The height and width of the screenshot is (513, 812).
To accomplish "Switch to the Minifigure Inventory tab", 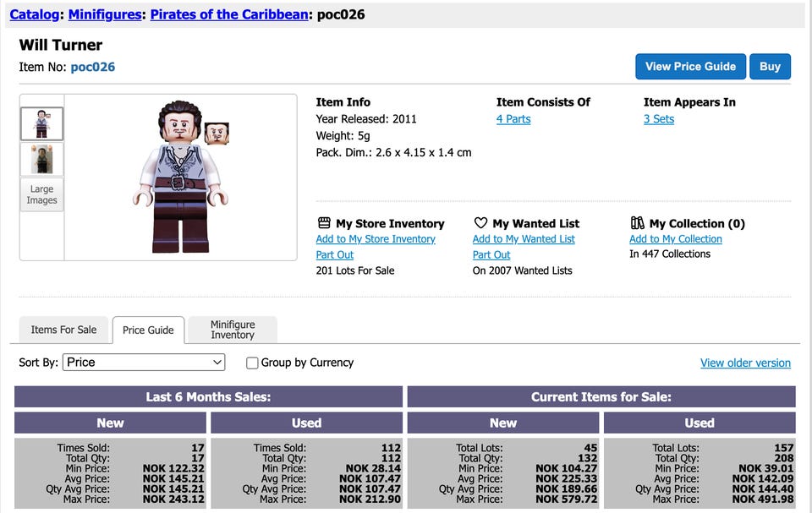I will [x=233, y=330].
